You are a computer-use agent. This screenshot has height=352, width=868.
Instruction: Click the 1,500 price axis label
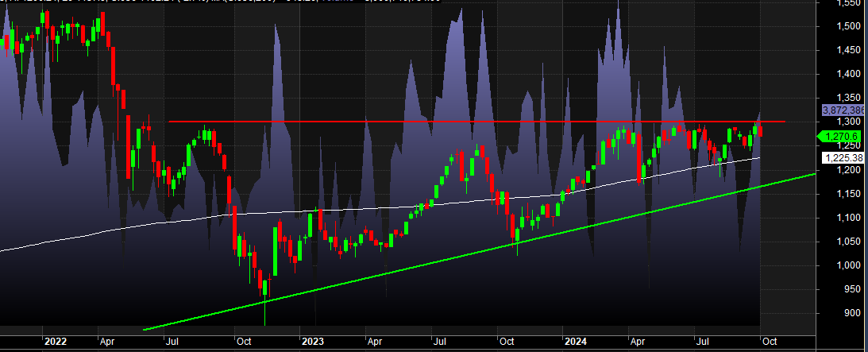pyautogui.click(x=849, y=26)
